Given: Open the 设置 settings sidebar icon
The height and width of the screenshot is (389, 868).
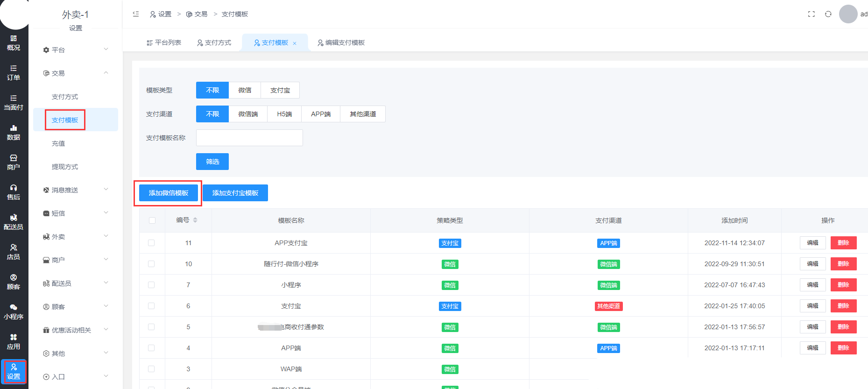Looking at the screenshot, I should 14,372.
